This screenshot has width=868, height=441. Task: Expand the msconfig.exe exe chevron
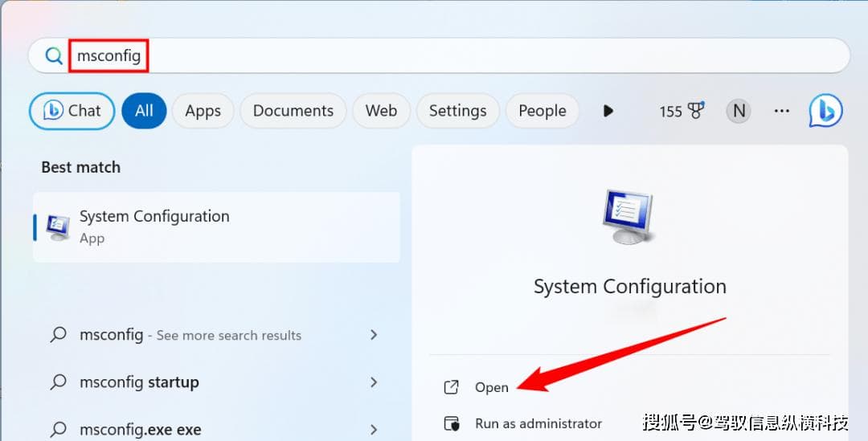click(375, 430)
